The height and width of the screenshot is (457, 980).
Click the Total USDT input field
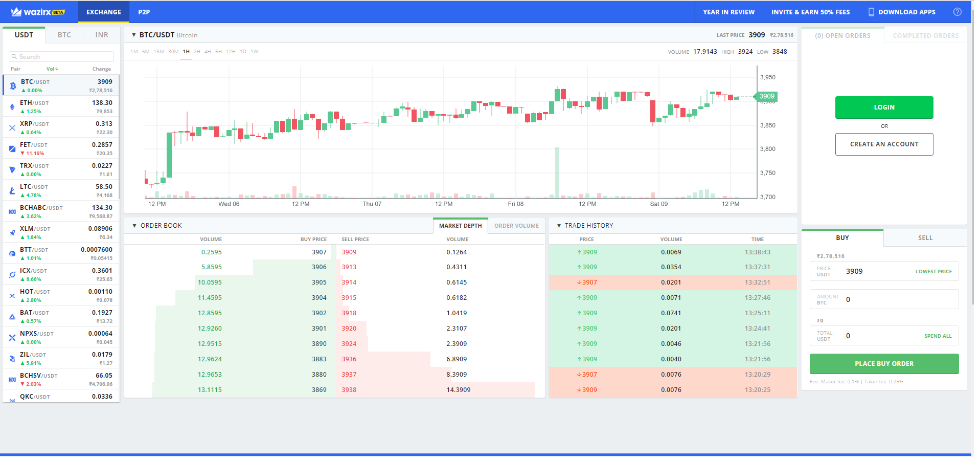[x=884, y=336]
